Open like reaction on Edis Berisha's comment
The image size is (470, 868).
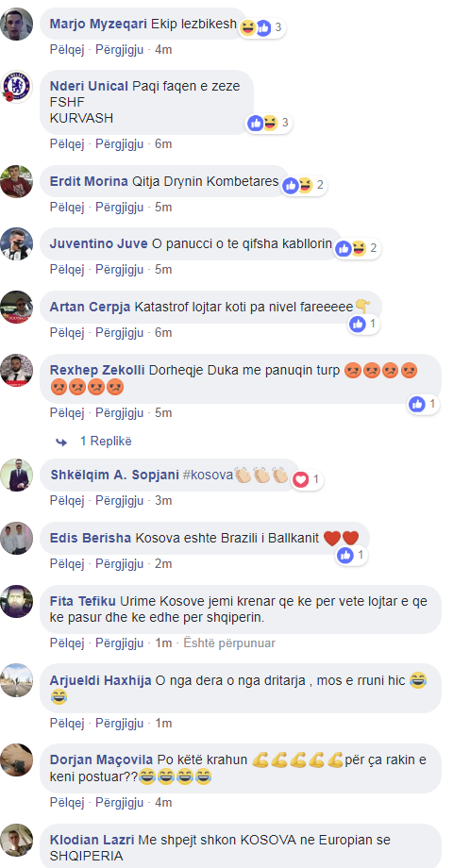(x=352, y=555)
